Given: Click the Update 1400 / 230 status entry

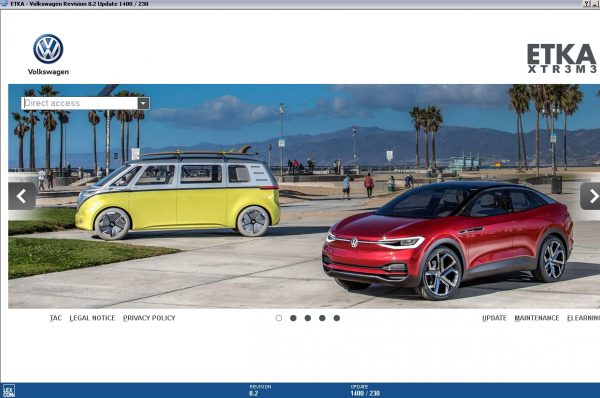Looking at the screenshot, I should [365, 390].
